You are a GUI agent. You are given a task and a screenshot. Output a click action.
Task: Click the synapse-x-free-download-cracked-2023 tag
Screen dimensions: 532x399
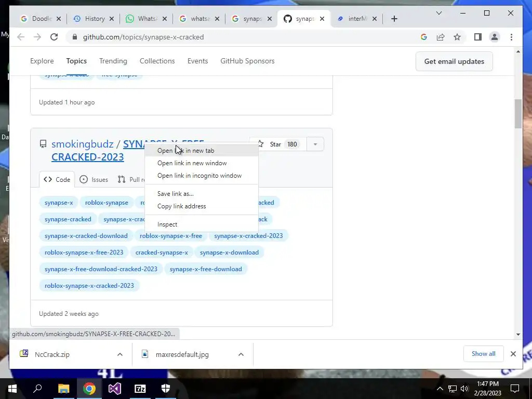(x=101, y=269)
